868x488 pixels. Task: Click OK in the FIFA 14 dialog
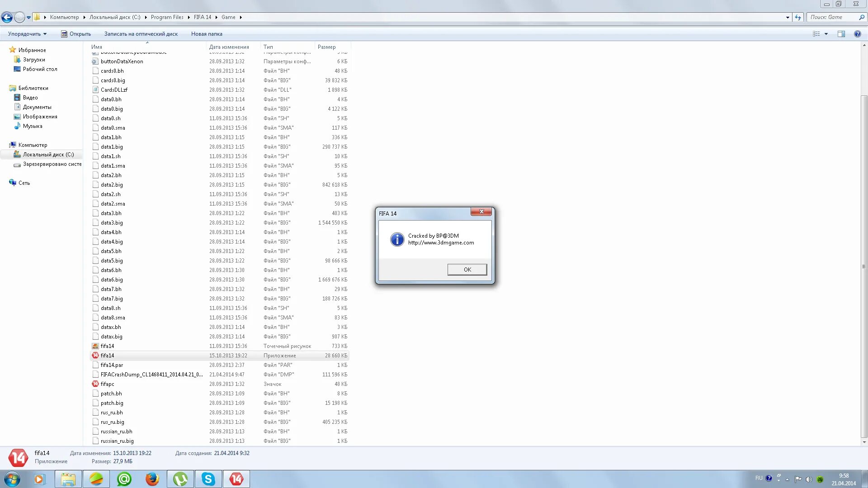467,269
